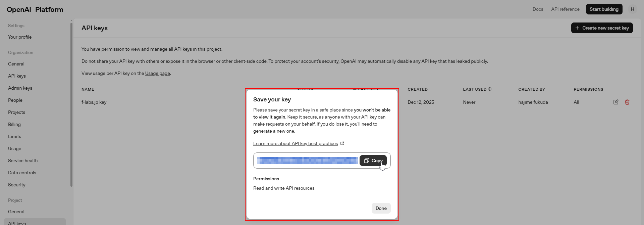Click the external link icon beside best practices
The height and width of the screenshot is (225, 644).
[x=342, y=143]
